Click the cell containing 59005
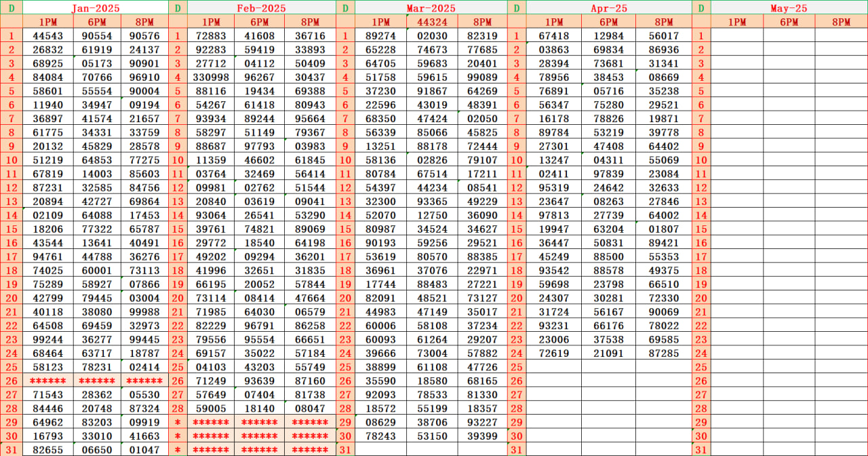 point(211,408)
